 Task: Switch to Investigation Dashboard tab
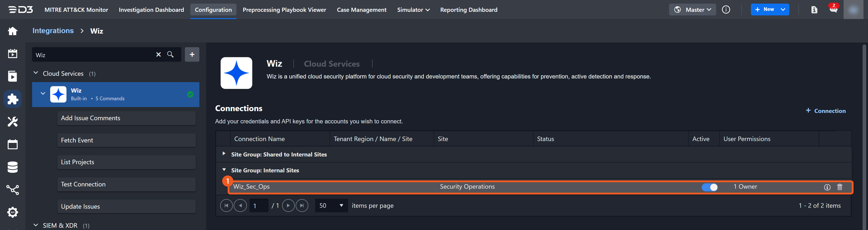tap(151, 10)
